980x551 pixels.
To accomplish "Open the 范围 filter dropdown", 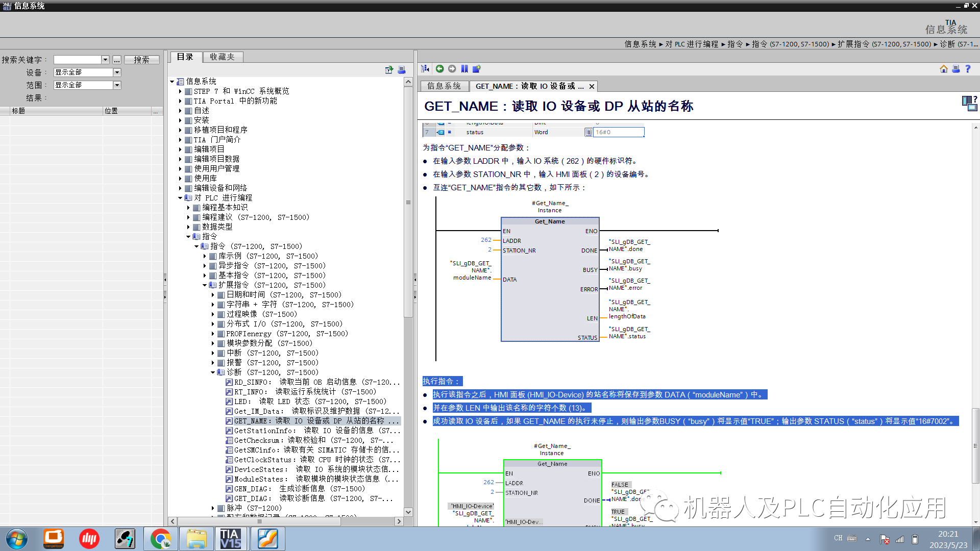I will pos(117,85).
